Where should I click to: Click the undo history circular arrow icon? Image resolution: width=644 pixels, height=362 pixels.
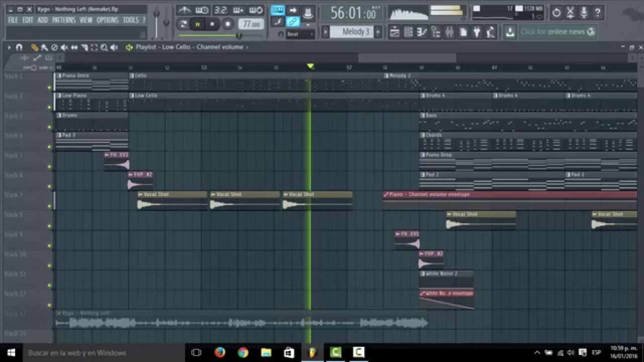pyautogui.click(x=556, y=13)
